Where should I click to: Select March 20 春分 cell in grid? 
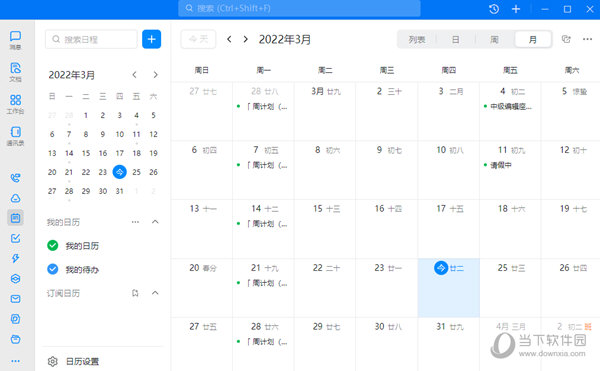click(202, 288)
